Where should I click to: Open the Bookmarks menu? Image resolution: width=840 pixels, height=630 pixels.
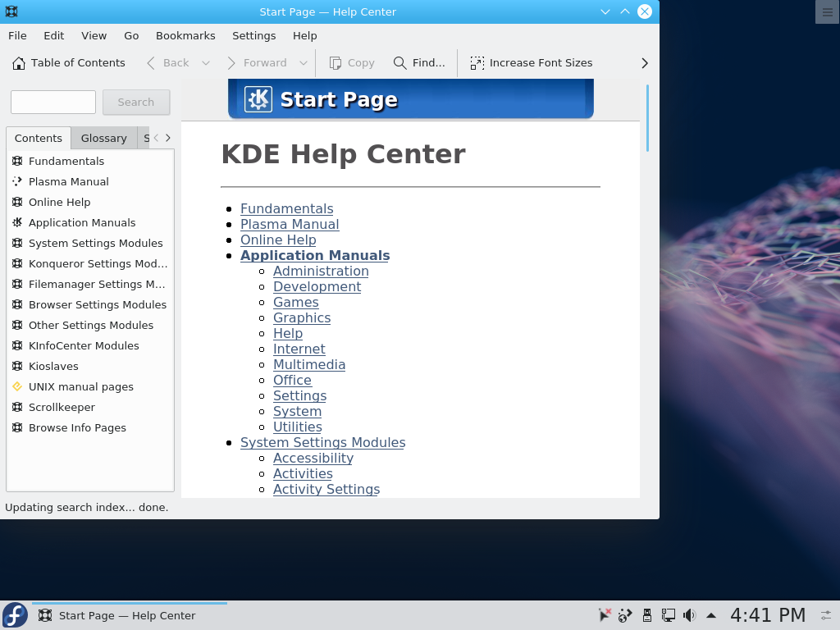click(x=185, y=36)
